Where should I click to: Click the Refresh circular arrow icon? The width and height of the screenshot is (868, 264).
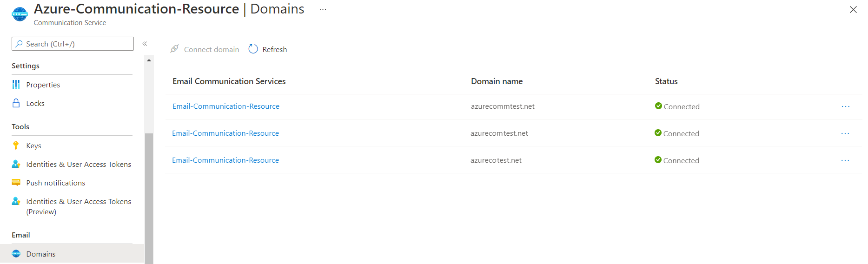253,49
